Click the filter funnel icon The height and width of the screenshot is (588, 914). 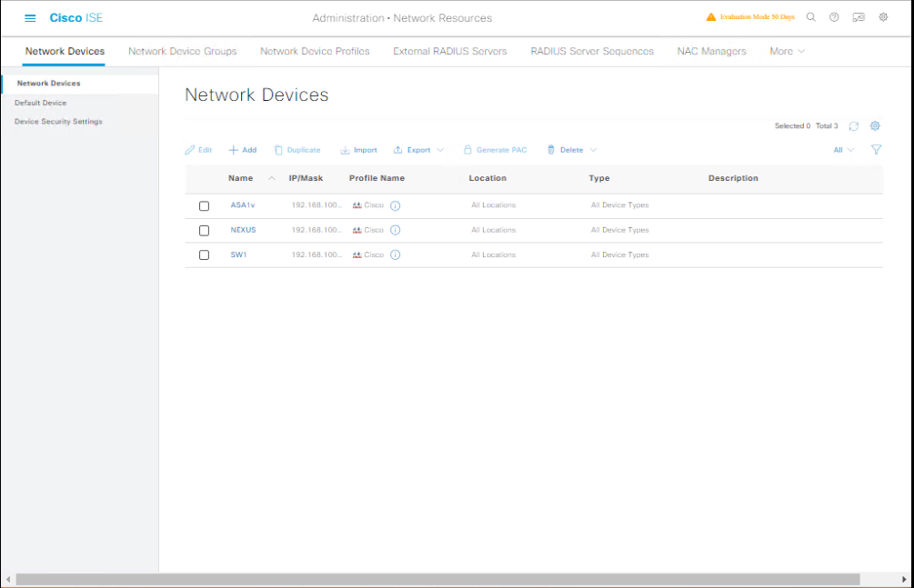[x=876, y=150]
